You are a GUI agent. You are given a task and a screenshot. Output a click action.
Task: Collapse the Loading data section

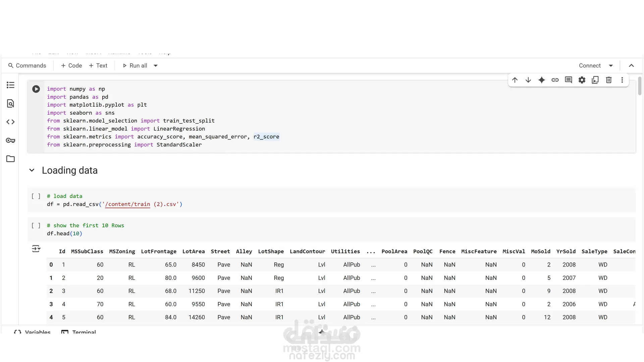tap(32, 170)
